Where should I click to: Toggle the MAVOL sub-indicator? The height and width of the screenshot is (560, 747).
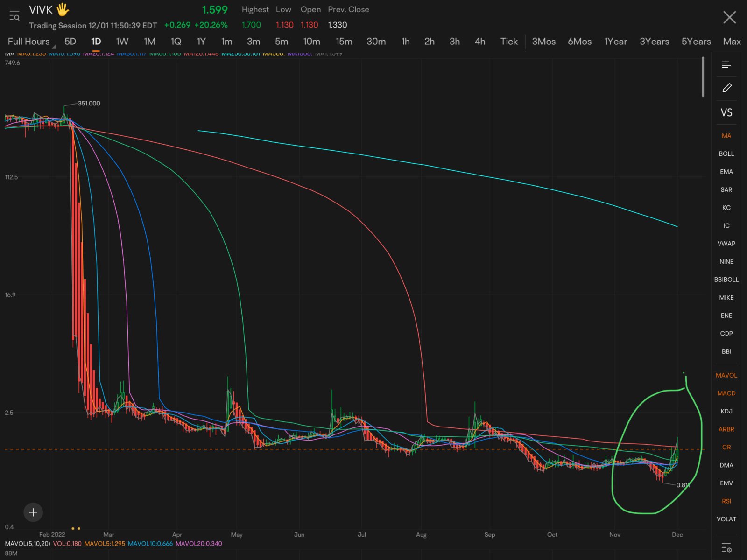coord(726,375)
